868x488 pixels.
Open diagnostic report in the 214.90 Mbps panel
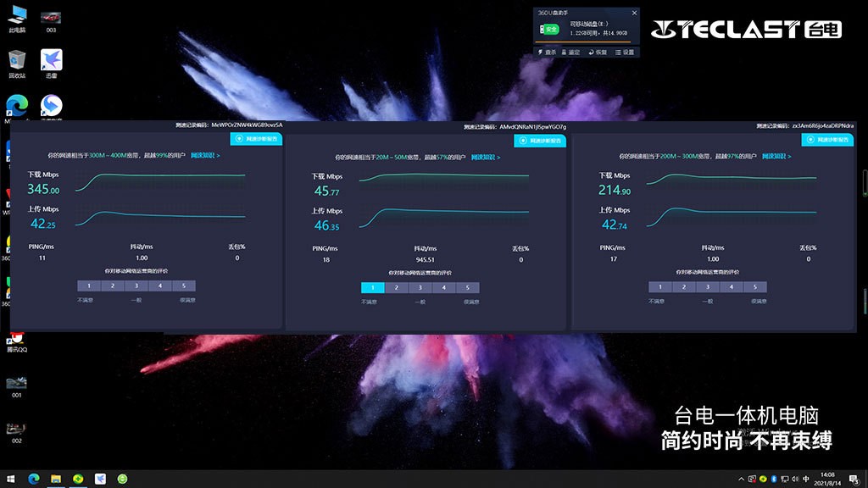[827, 140]
